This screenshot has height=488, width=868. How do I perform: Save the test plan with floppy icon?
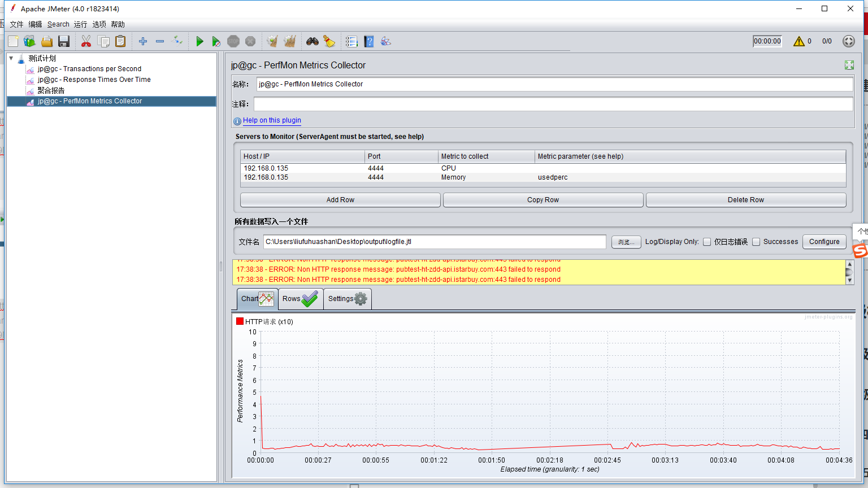[64, 41]
